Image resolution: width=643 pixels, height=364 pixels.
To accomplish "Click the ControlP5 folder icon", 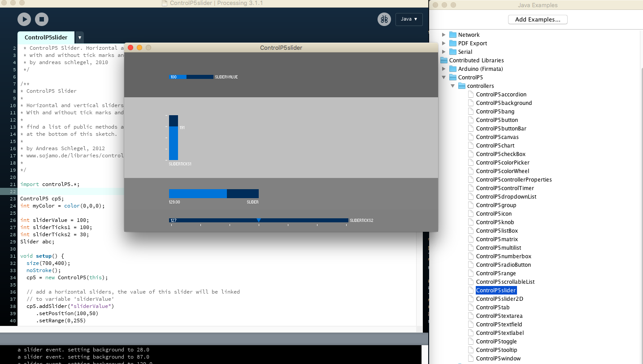I will [453, 77].
